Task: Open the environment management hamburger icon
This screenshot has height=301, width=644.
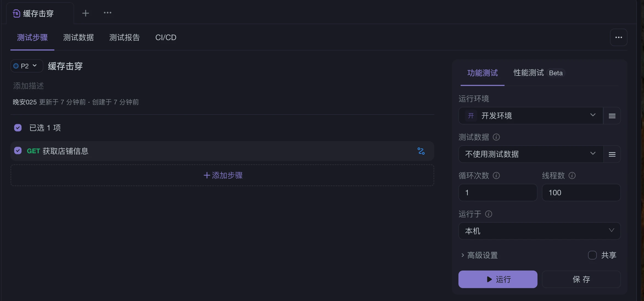Action: (x=612, y=116)
